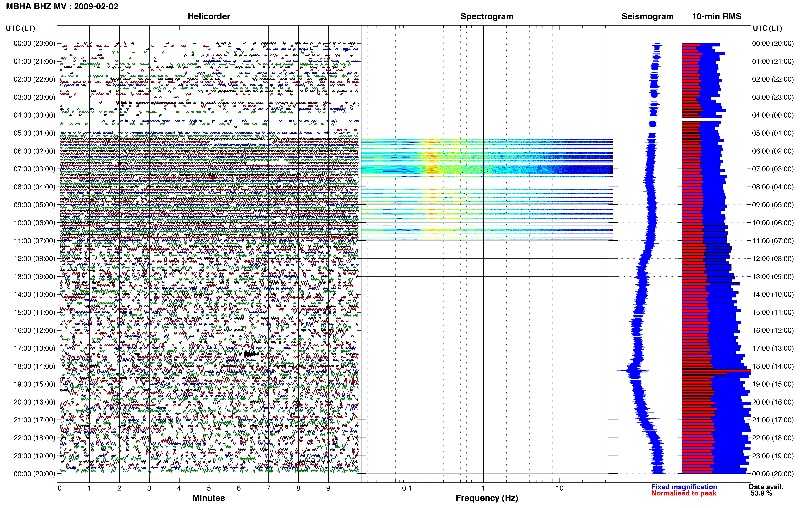Click the right 19:00 (15:00) time label

click(773, 384)
